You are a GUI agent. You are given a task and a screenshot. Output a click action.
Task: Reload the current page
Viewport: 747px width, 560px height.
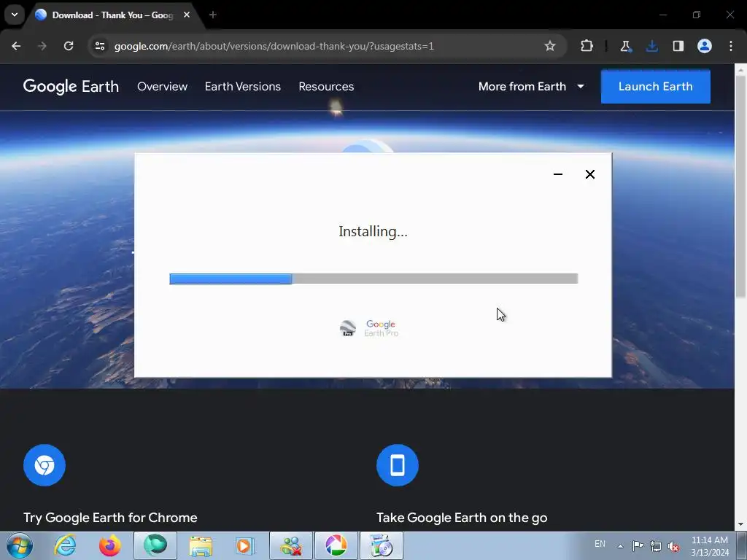[69, 46]
